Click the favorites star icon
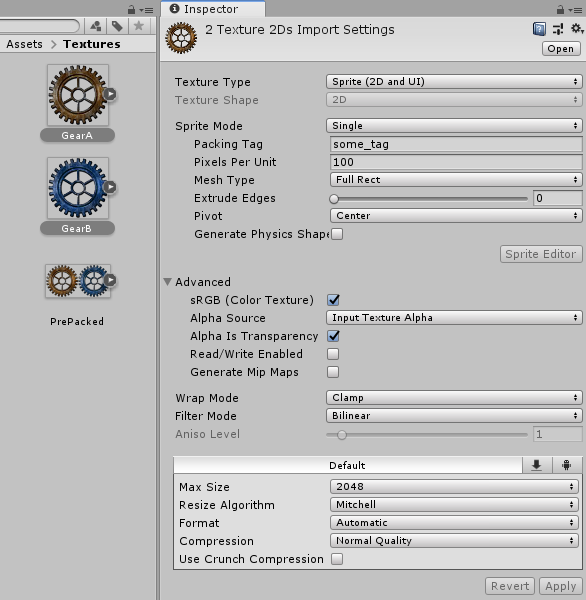Screen dimensions: 586x600 coord(139,26)
